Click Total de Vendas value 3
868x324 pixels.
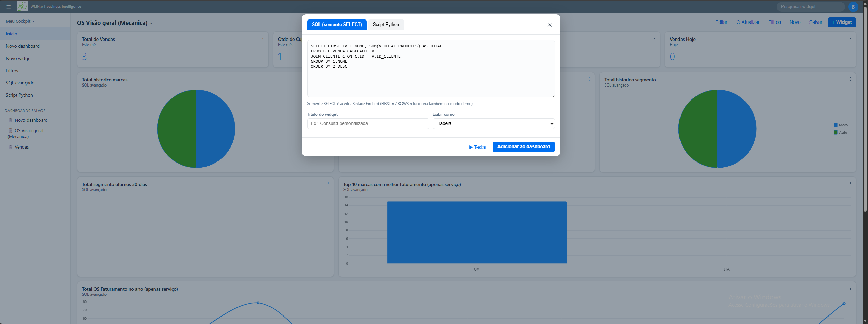pos(84,57)
